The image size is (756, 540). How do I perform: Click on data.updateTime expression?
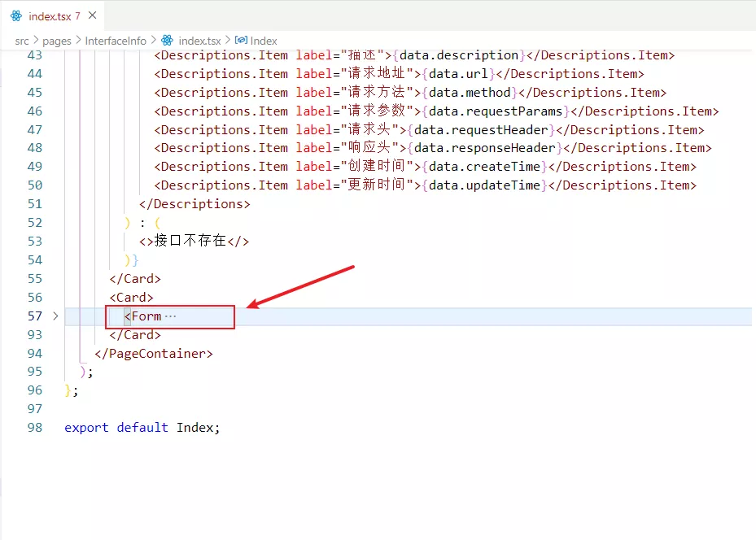point(484,185)
